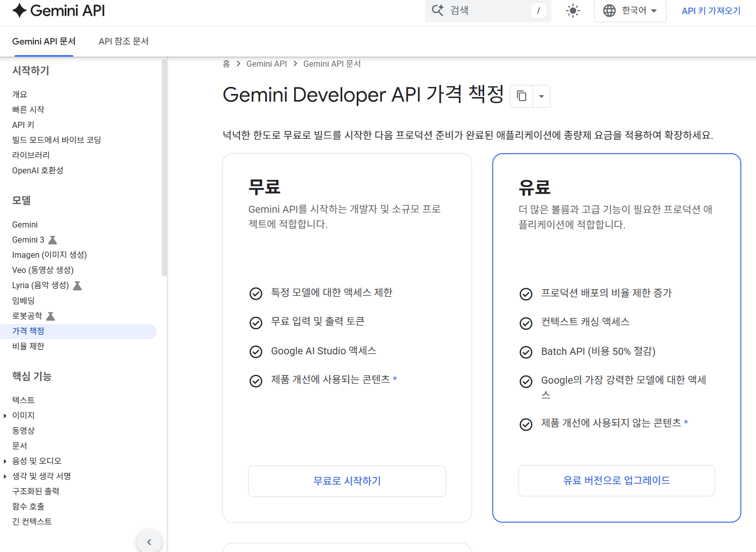
Task: Open 구조화된 출력 sidebar item
Action: point(36,491)
